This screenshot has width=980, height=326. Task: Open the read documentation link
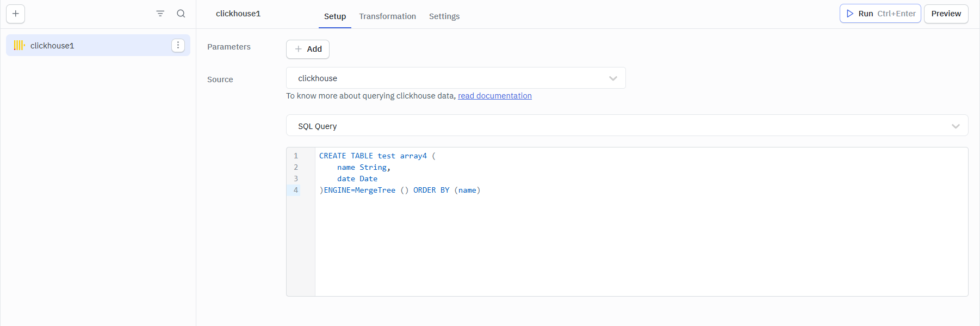click(495, 96)
